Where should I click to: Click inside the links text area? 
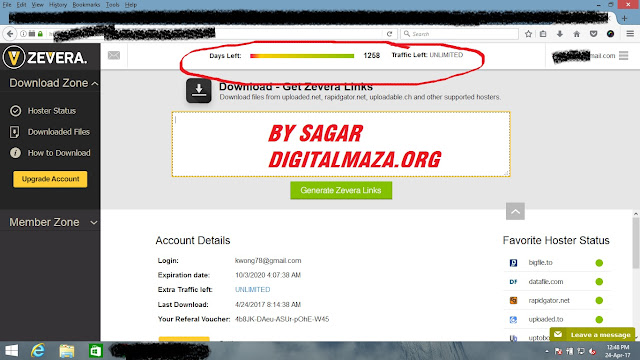click(x=341, y=144)
